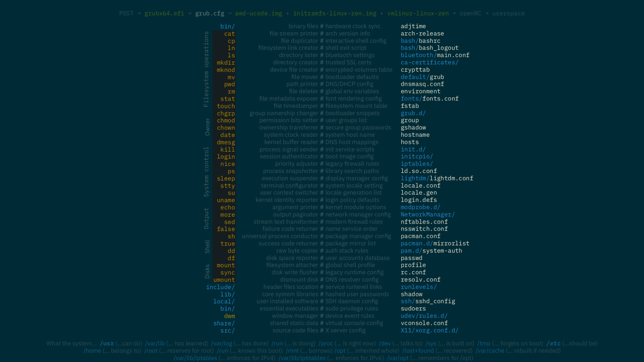Click the cat command entry
Image resolution: width=644 pixels, height=362 pixels.
pos(229,34)
